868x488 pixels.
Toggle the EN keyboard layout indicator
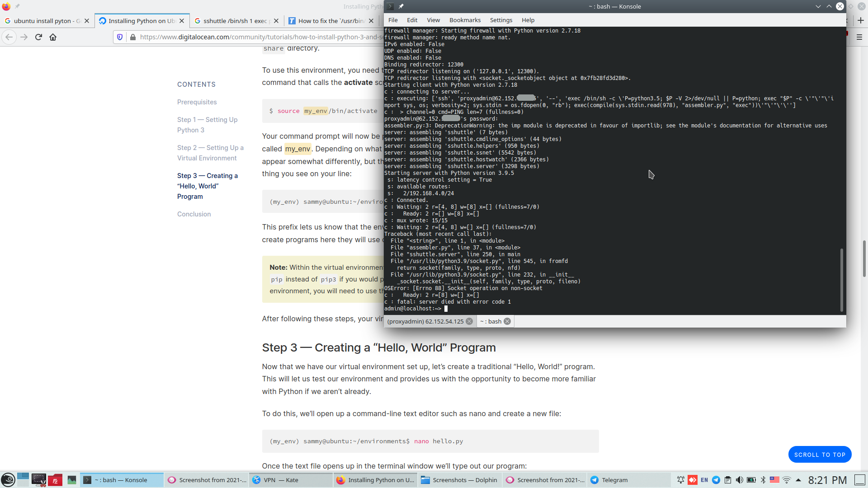[x=704, y=480]
